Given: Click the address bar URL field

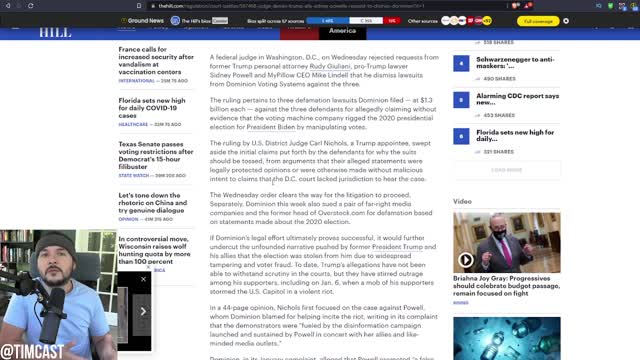Looking at the screenshot, I should tap(327, 6).
